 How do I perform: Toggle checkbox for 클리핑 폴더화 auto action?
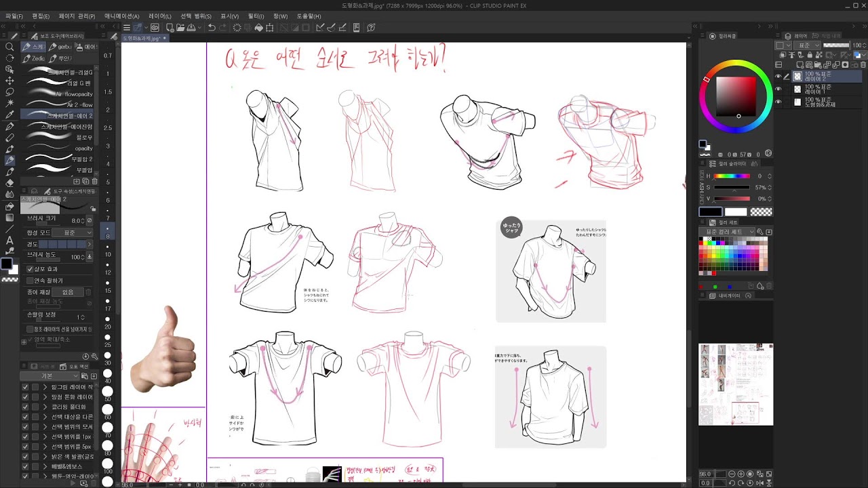coord(25,407)
